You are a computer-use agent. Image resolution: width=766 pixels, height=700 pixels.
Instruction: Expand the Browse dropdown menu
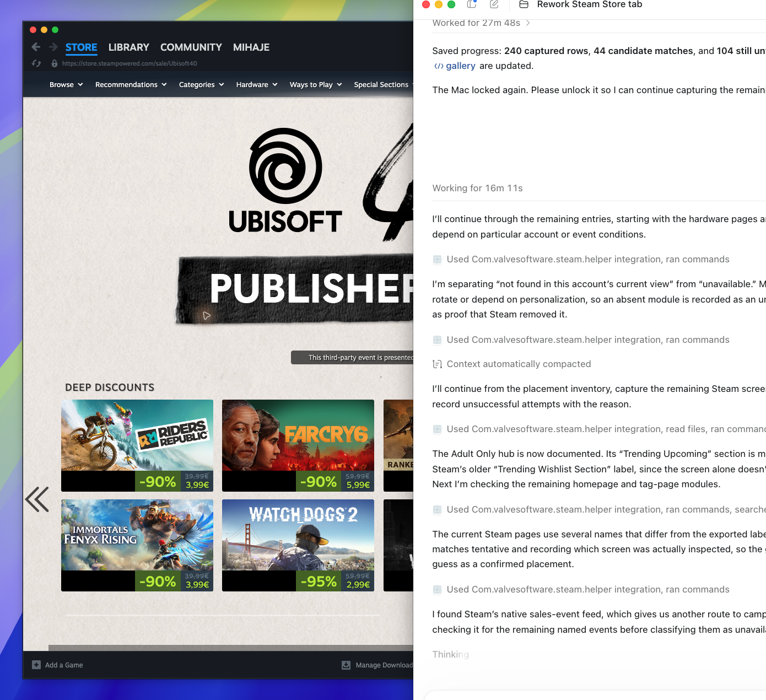(x=66, y=84)
